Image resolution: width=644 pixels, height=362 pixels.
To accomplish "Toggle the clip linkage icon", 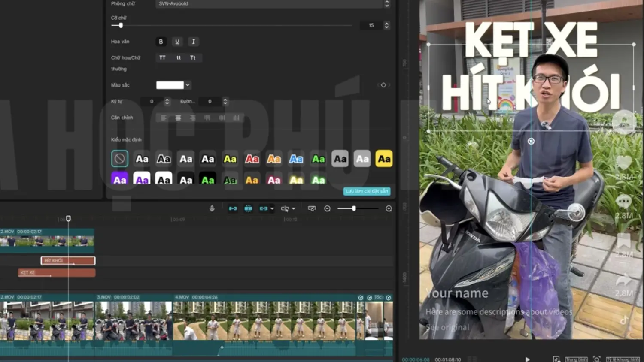I will click(x=263, y=208).
